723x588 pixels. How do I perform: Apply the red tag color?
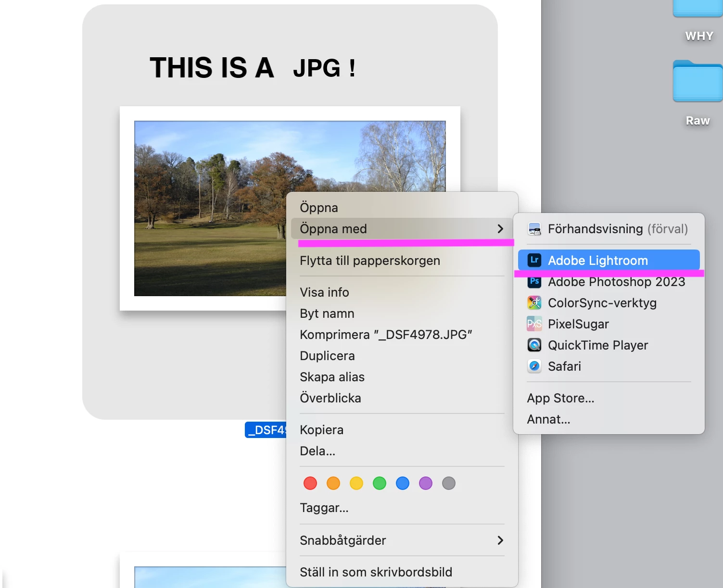[310, 483]
